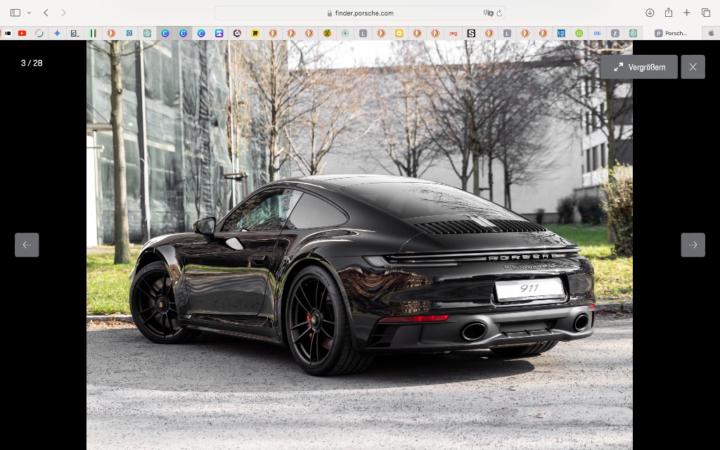
Task: Show the tab overview
Action: [705, 13]
